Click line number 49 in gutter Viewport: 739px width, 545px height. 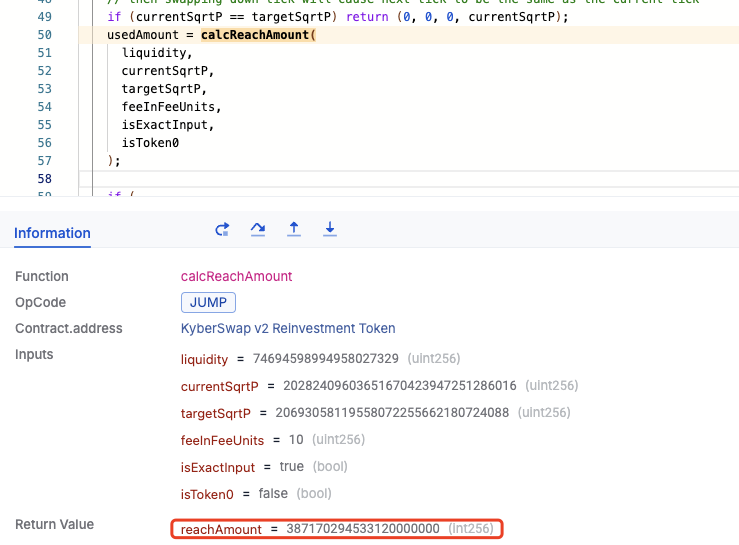(x=44, y=17)
